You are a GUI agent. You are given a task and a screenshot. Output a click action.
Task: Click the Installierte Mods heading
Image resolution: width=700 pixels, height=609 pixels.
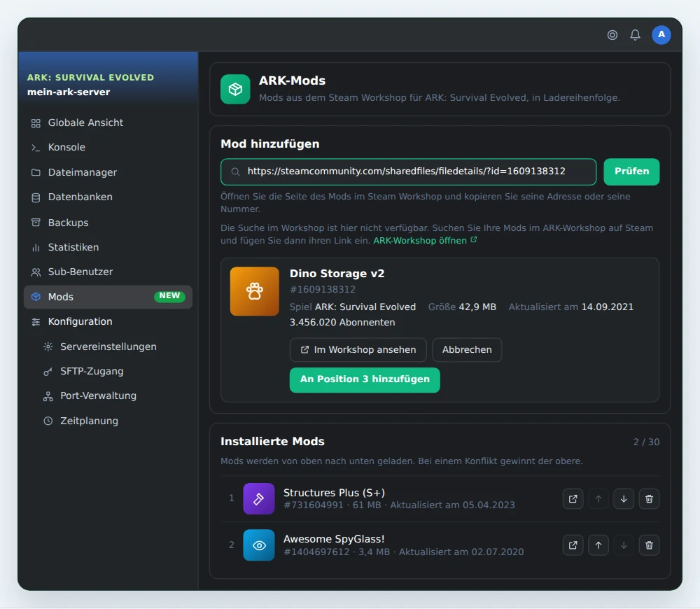click(x=272, y=442)
